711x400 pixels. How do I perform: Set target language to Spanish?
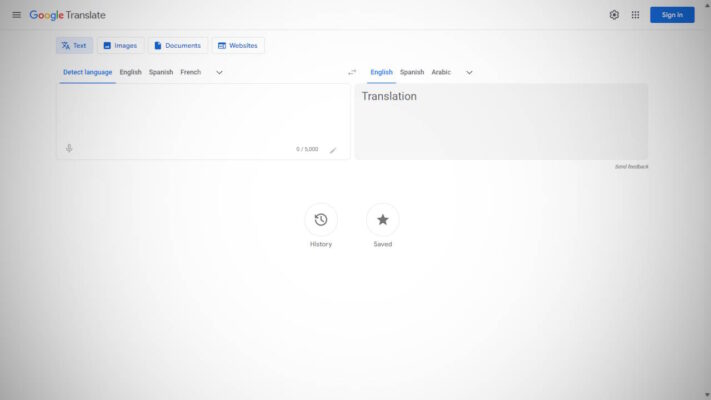coord(412,72)
